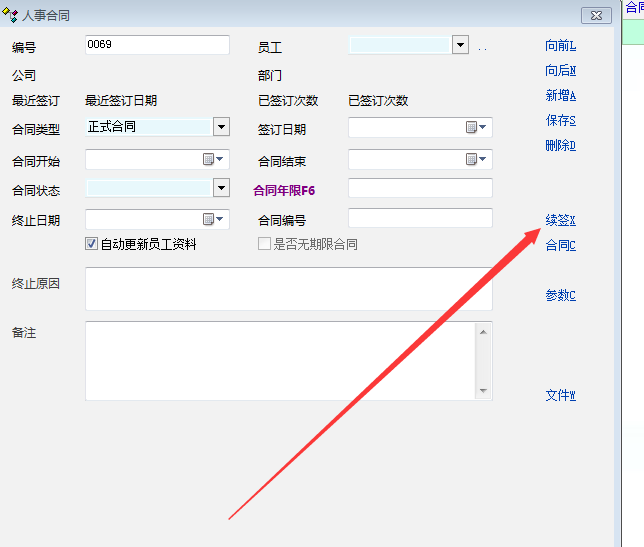The image size is (644, 547).
Task: Toggle the 是否无期限合同 checkbox
Action: pyautogui.click(x=265, y=244)
